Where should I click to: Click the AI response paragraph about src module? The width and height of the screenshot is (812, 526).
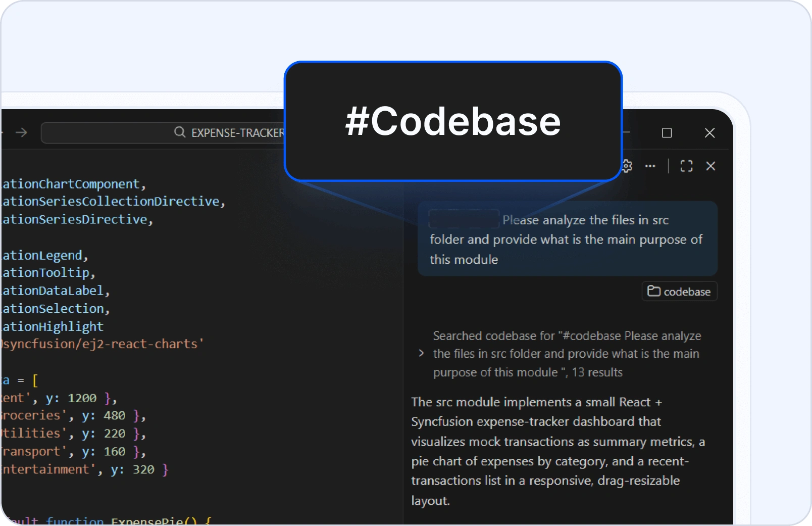tap(558, 451)
